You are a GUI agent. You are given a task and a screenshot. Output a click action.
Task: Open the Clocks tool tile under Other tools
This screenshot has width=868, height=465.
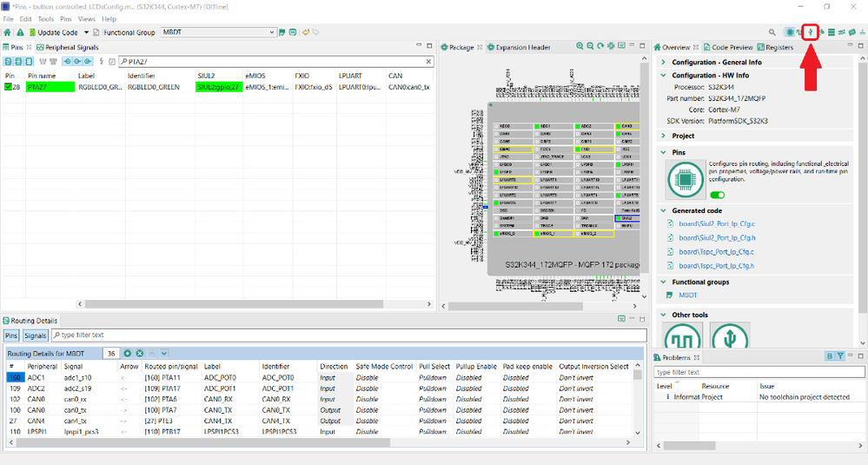[x=683, y=335]
